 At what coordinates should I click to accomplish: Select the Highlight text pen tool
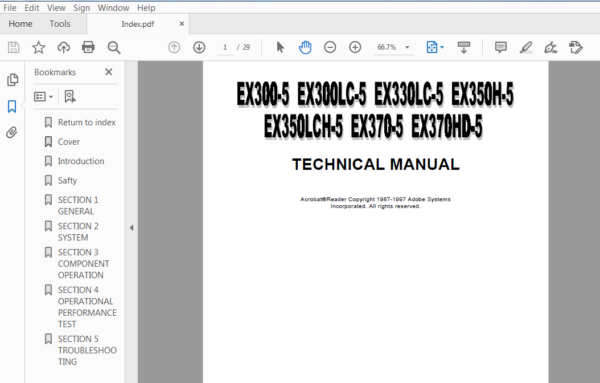[526, 47]
